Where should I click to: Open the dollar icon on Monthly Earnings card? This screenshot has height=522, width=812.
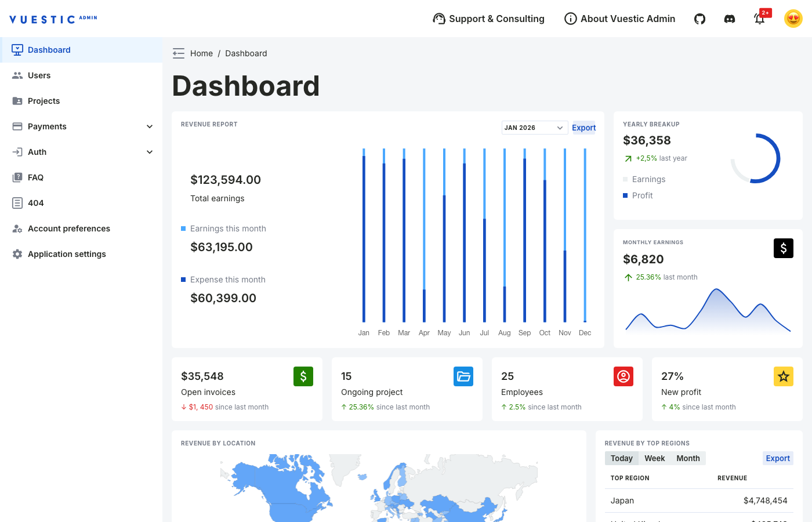coord(784,248)
